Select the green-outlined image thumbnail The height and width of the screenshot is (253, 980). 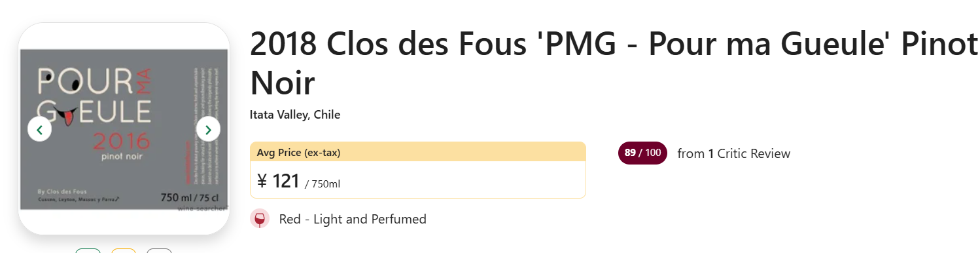[88, 250]
